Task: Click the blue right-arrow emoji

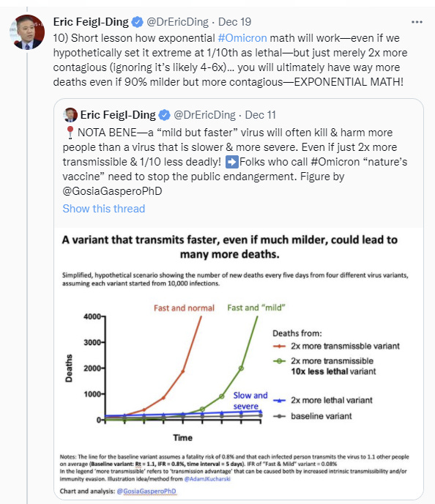Action: point(231,162)
